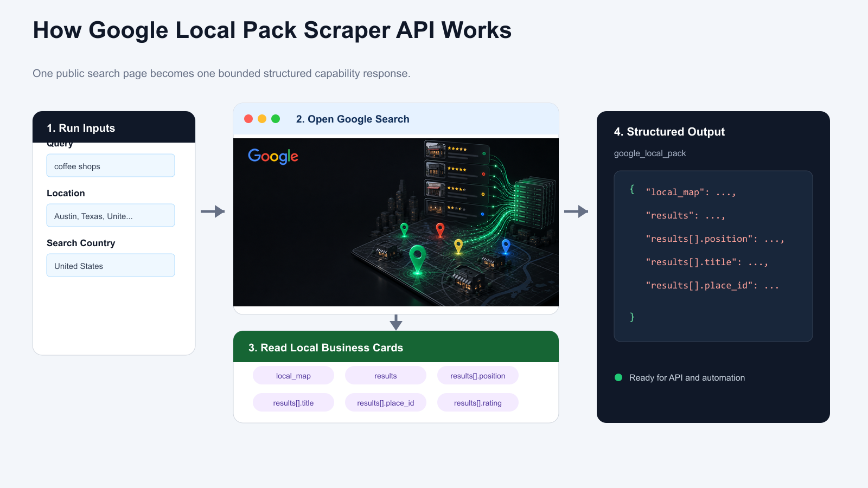This screenshot has height=488, width=868.
Task: Click the google_local_pack label
Action: point(650,153)
